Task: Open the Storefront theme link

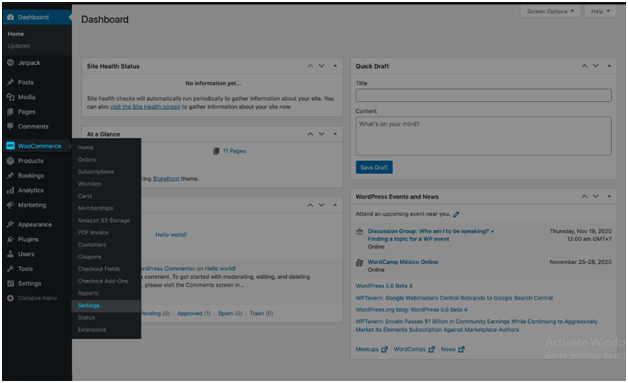Action: pyautogui.click(x=166, y=179)
